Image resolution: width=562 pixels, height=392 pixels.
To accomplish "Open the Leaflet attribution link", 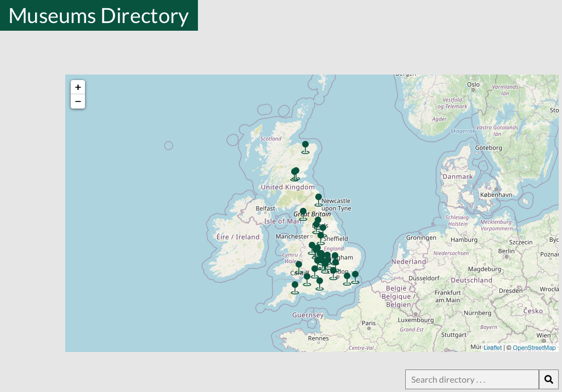I will click(492, 348).
